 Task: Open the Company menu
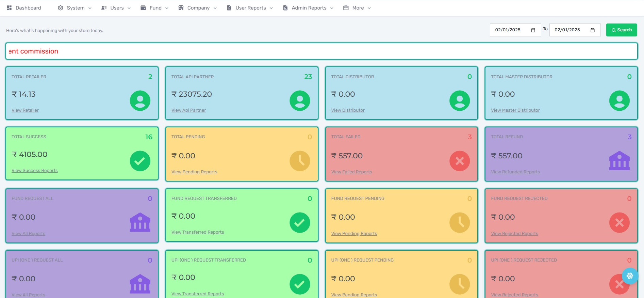point(198,8)
